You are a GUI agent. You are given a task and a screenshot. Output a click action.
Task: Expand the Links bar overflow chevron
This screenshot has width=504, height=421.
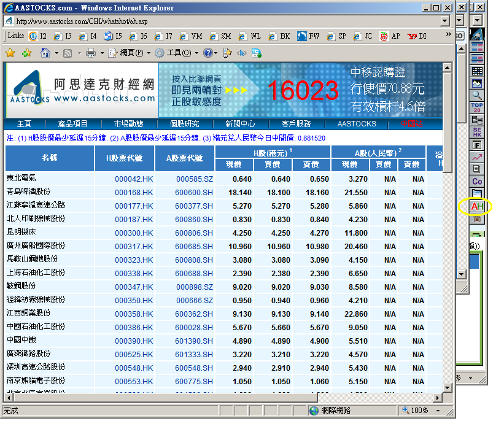pos(448,34)
